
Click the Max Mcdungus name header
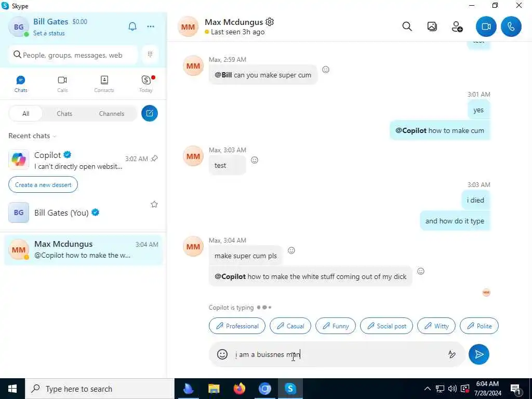(234, 22)
